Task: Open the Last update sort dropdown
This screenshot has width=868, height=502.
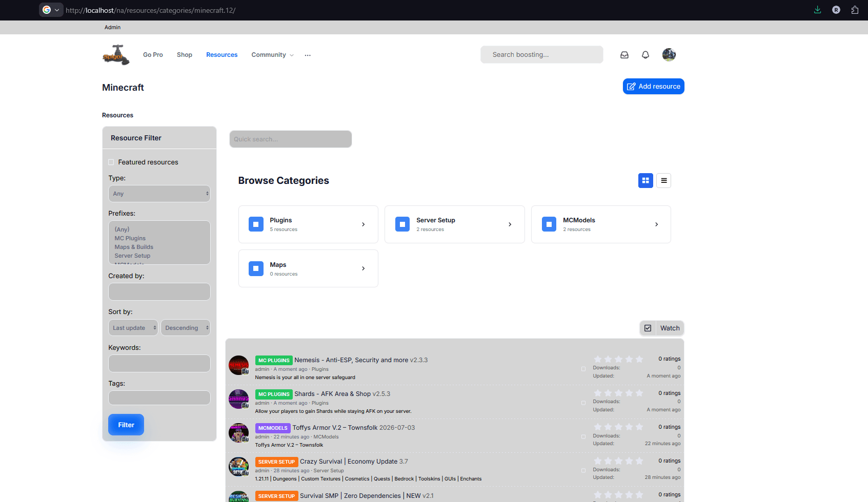Action: (133, 328)
